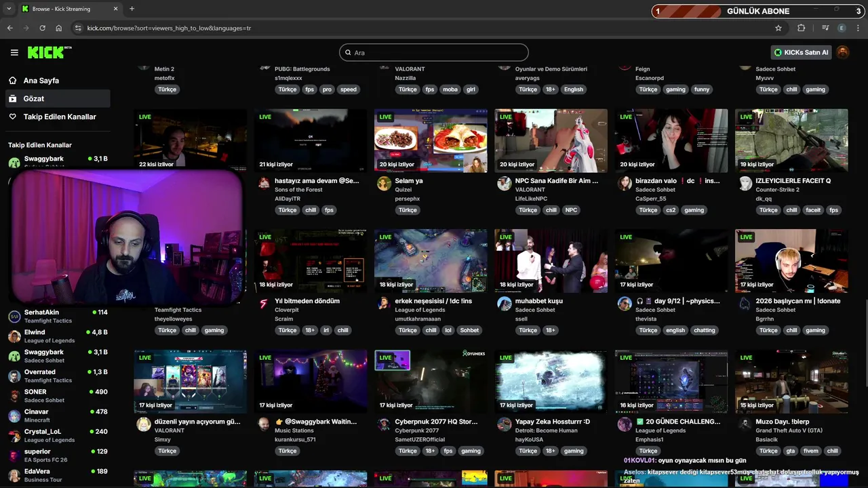
Task: Click AliDayiTR channel avatar
Action: (264, 183)
